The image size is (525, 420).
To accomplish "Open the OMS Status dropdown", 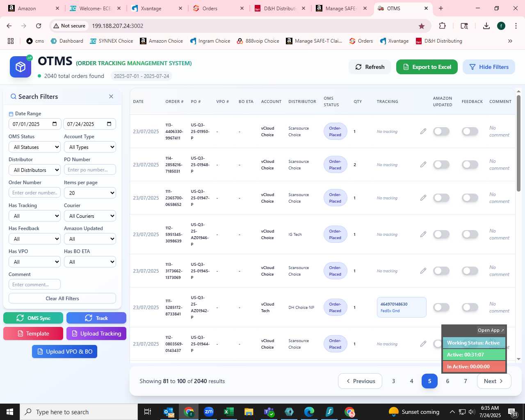I will tap(34, 147).
